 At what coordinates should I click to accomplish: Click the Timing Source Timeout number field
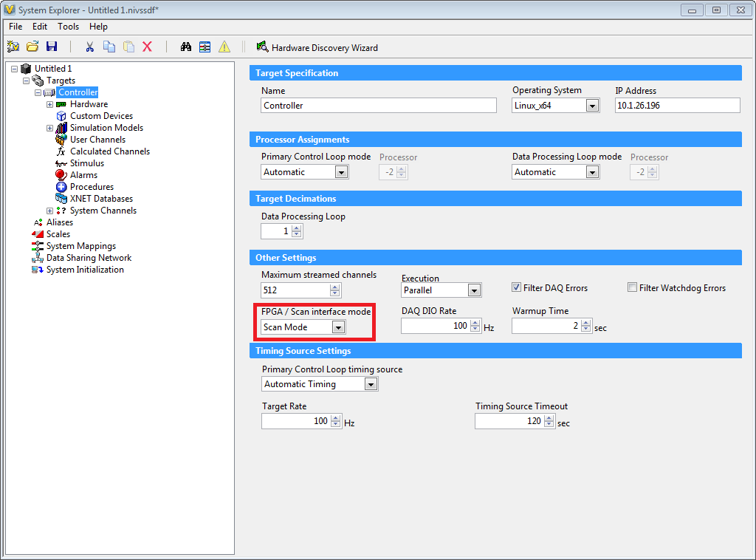pyautogui.click(x=509, y=421)
